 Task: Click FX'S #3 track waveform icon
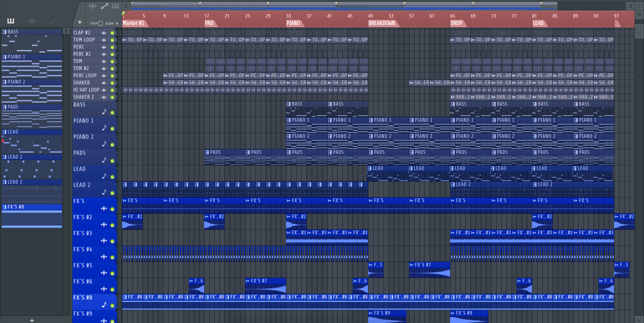[x=104, y=241]
